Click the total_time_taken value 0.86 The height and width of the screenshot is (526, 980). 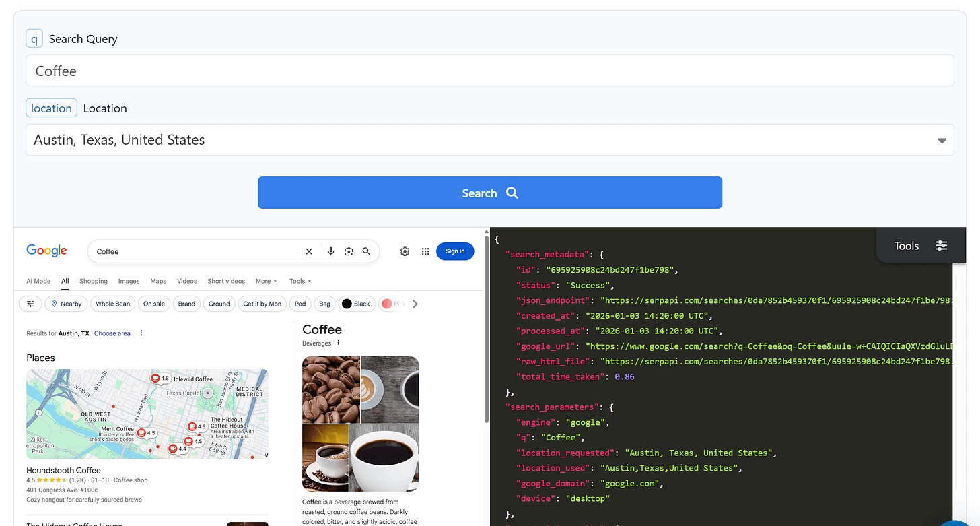pyautogui.click(x=625, y=376)
